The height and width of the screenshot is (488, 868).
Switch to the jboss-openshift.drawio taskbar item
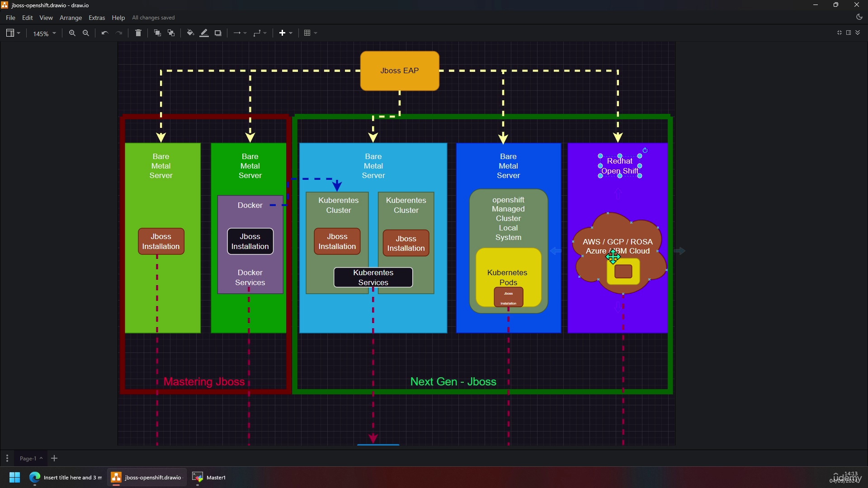tap(147, 477)
